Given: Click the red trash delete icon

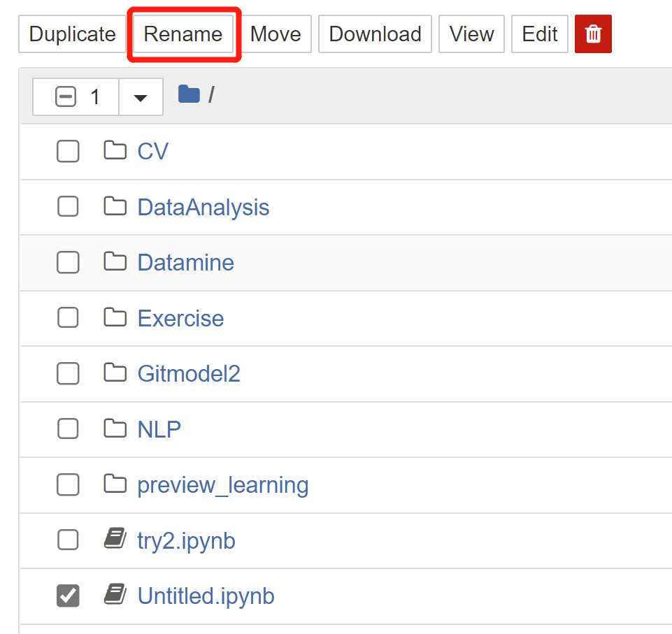Looking at the screenshot, I should pos(593,34).
